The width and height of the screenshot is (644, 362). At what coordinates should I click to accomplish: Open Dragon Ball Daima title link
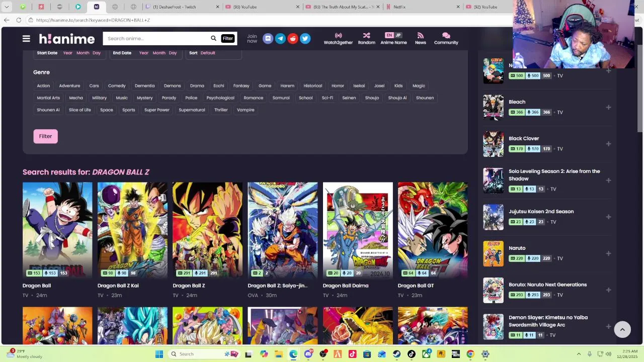[346, 286]
